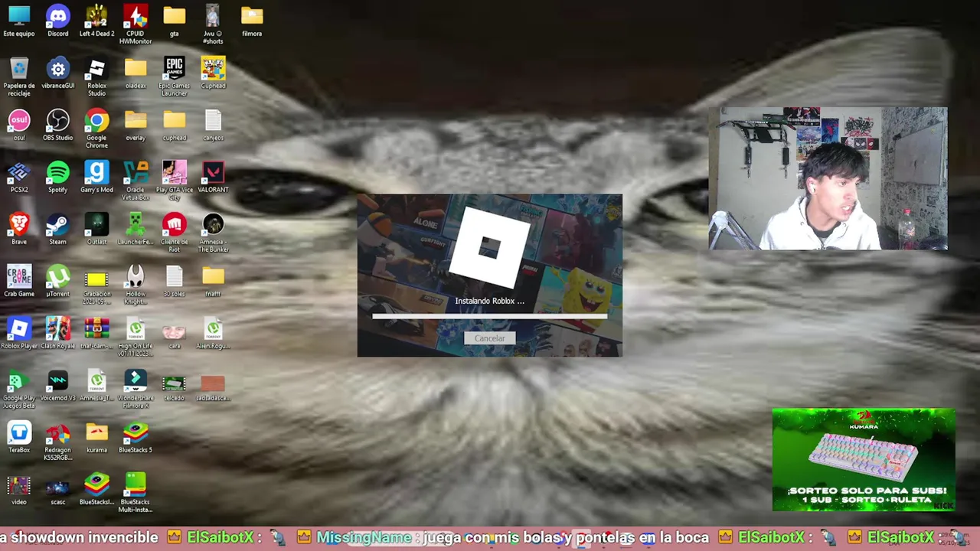Open the kurama folder

96,438
